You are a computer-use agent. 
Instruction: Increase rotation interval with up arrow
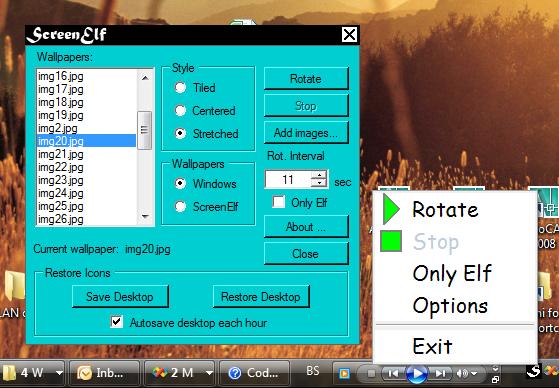click(319, 175)
